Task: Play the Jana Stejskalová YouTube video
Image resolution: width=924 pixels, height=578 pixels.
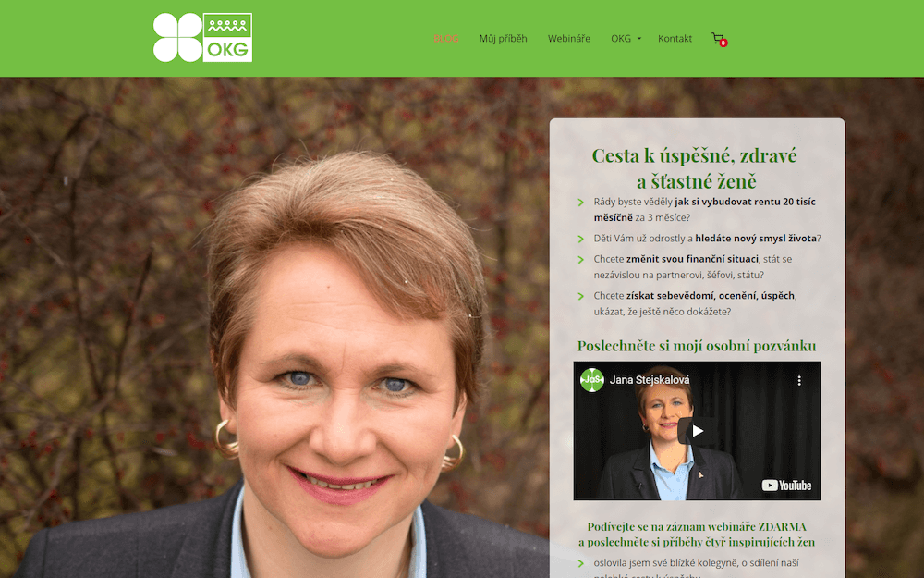Action: pos(697,431)
